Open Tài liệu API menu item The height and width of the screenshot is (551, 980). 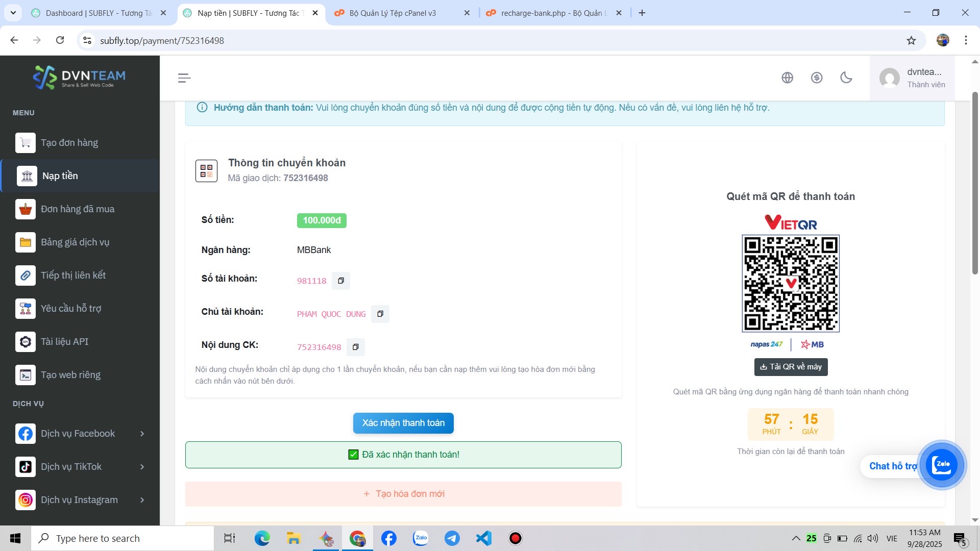80,342
